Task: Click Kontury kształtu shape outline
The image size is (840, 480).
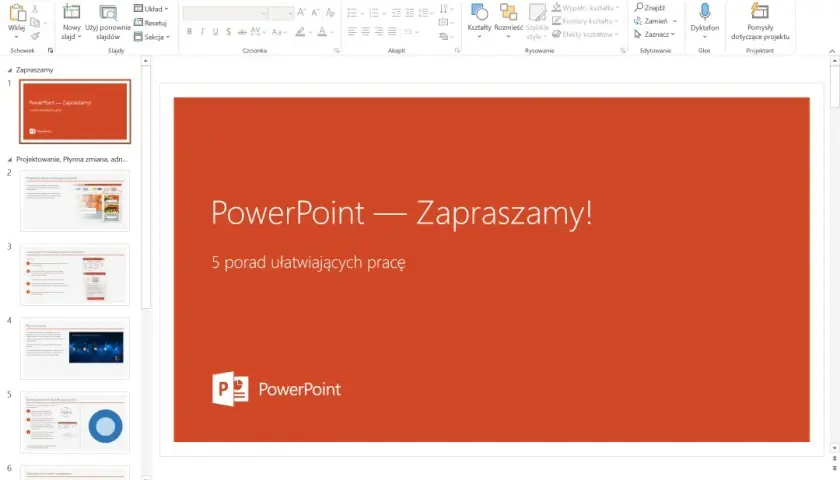Action: (585, 21)
